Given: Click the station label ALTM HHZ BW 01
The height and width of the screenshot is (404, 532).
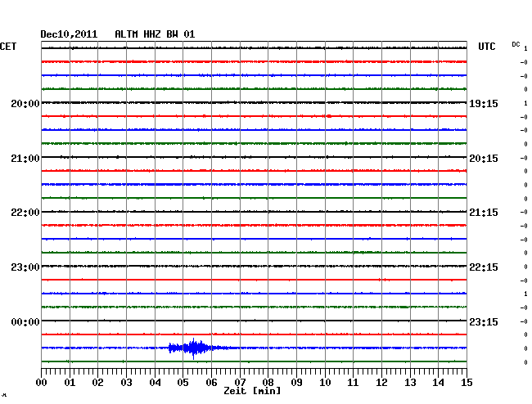Looking at the screenshot, I should (x=155, y=34).
